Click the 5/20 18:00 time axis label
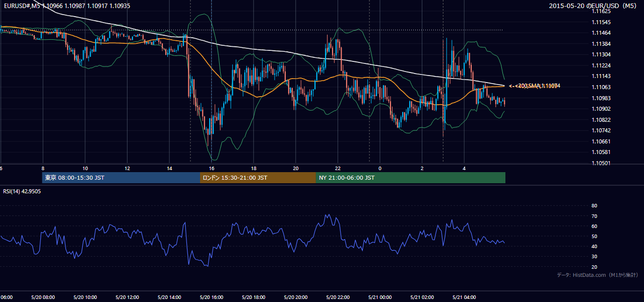The height and width of the screenshot is (302, 644). (253, 297)
